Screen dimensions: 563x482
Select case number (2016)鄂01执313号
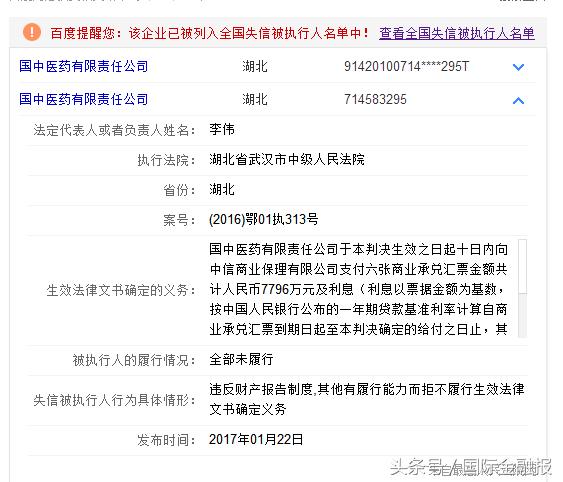(x=264, y=219)
